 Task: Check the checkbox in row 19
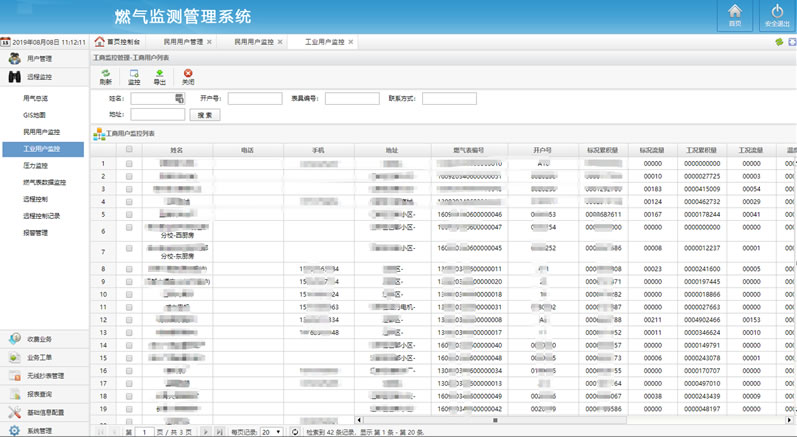(129, 409)
